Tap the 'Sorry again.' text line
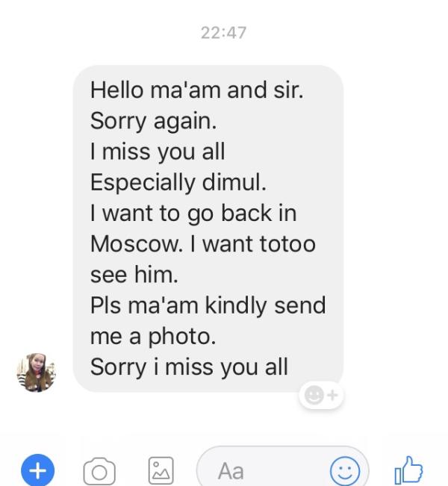This screenshot has height=486, width=448. tap(154, 121)
